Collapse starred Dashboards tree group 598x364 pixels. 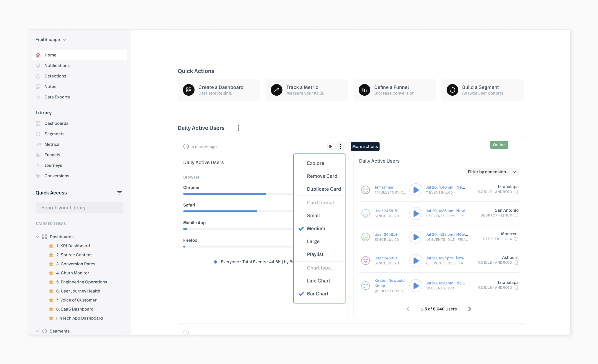[x=37, y=237]
